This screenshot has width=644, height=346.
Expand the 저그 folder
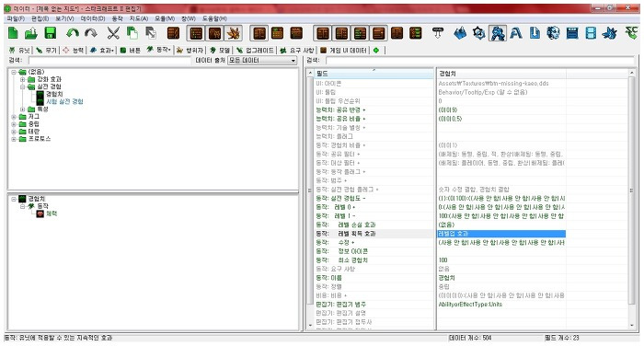click(14, 117)
